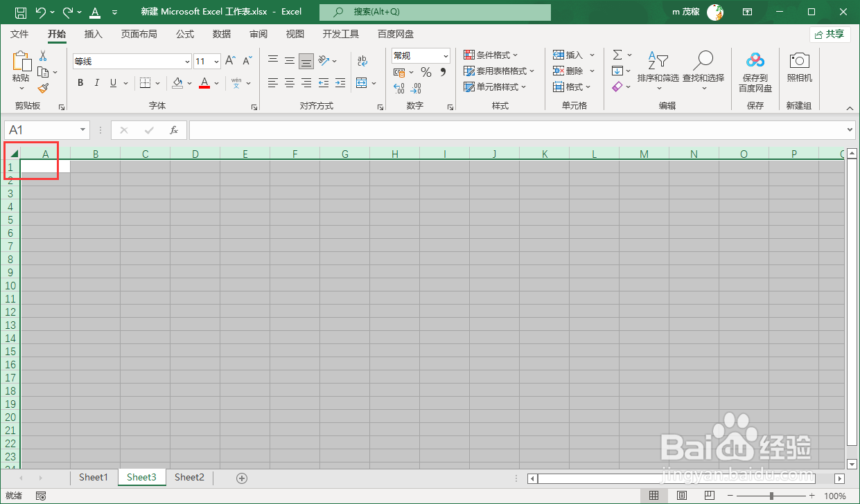The width and height of the screenshot is (860, 504).
Task: Expand the Fill down-arrow dropdown in editing group
Action: click(629, 71)
